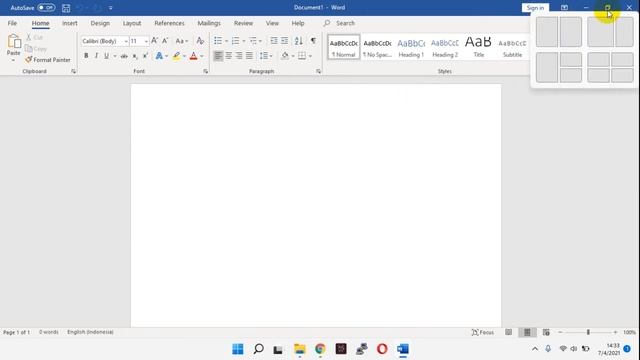
Task: Apply strikethrough formatting
Action: point(124,56)
